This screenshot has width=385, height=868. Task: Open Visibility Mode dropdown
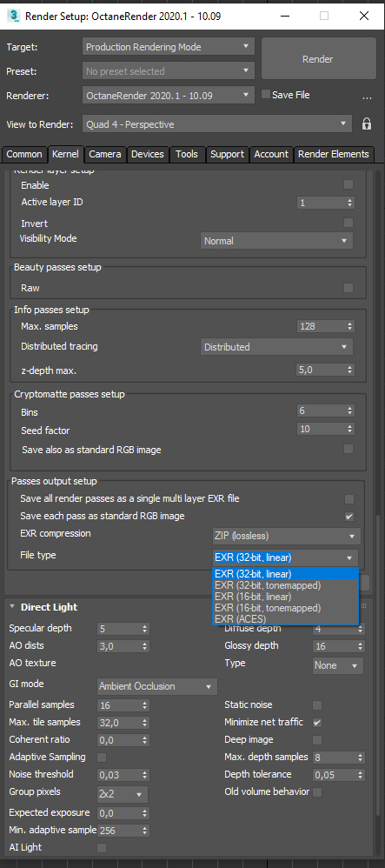point(276,241)
